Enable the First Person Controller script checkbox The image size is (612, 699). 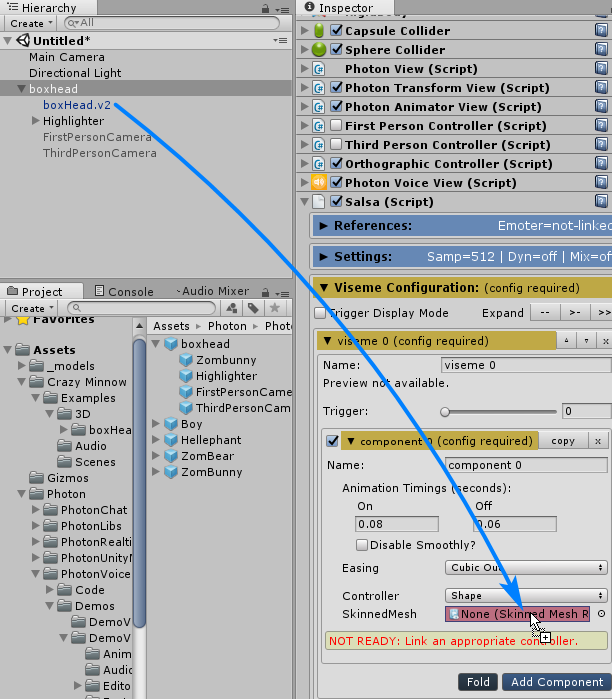point(336,126)
